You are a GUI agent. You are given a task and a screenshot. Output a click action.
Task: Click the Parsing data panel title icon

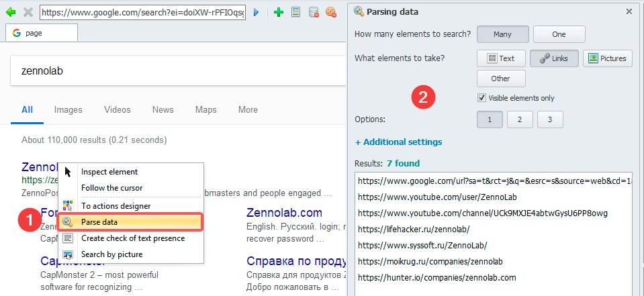pyautogui.click(x=359, y=12)
